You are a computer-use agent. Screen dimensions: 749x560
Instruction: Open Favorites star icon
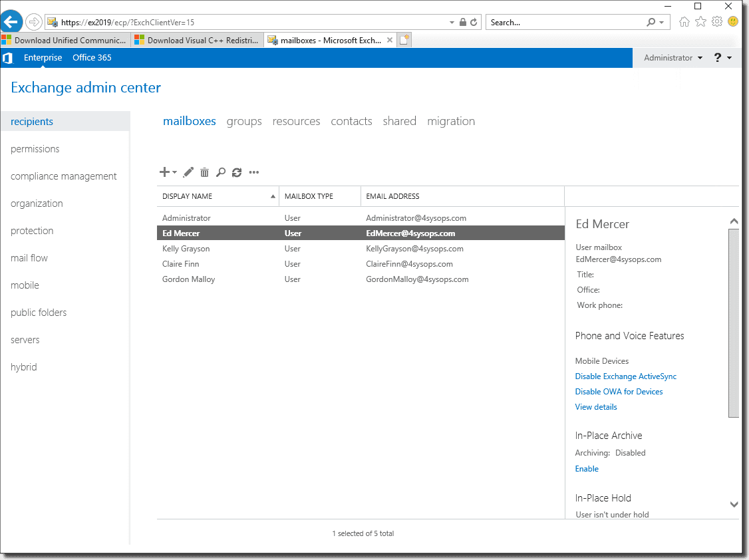click(700, 21)
